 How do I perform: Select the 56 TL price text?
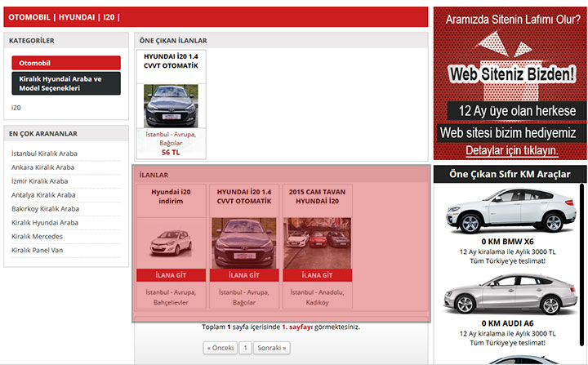(x=171, y=153)
